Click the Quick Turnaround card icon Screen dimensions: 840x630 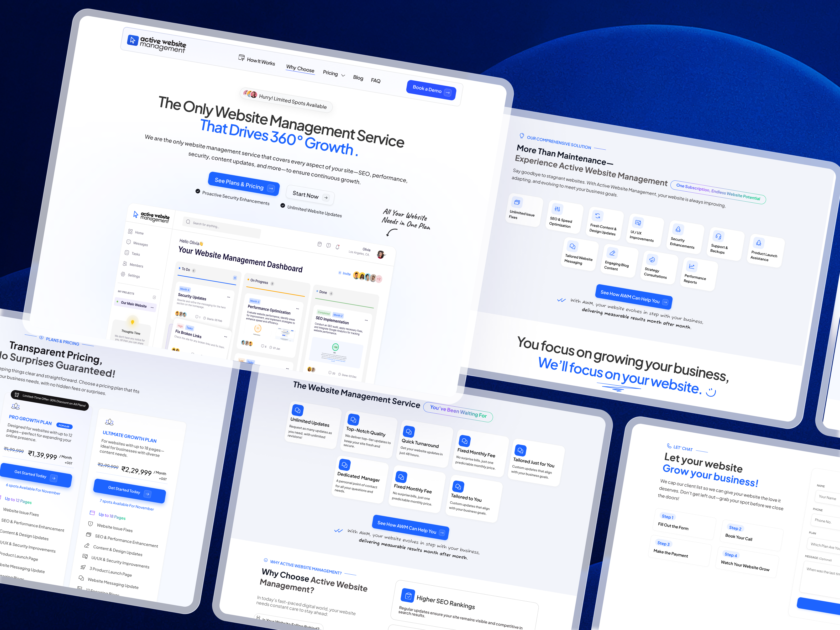(x=409, y=432)
